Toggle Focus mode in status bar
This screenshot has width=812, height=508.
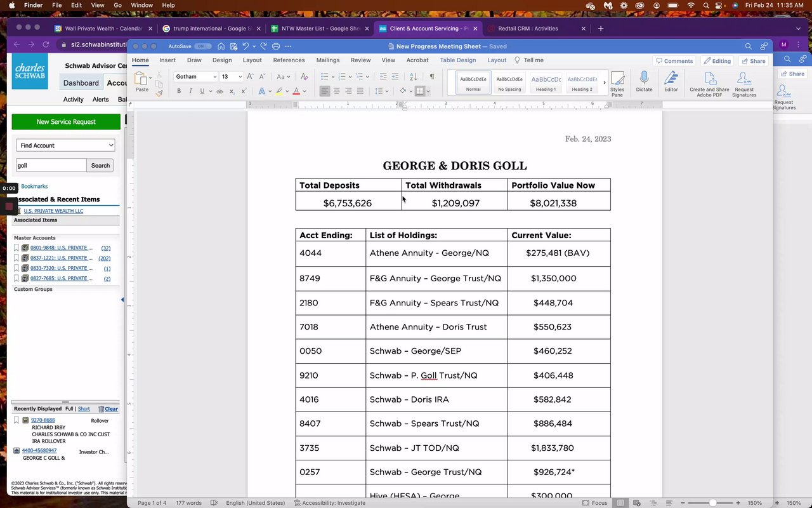click(595, 503)
